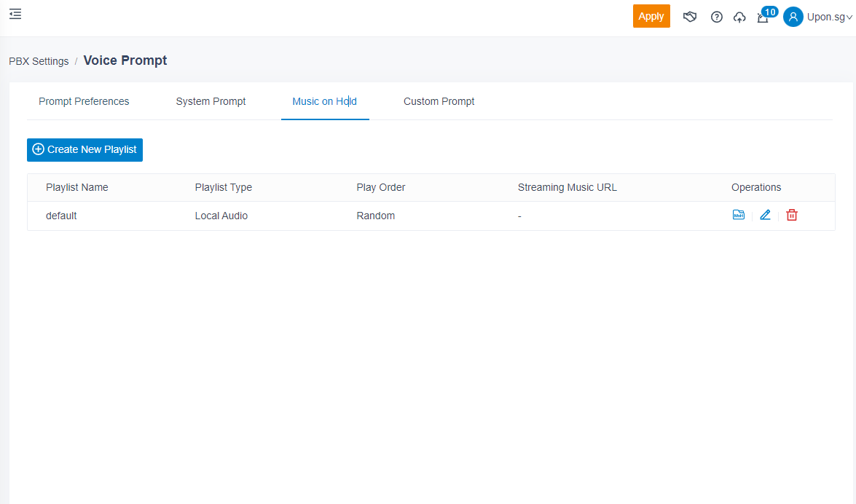This screenshot has width=856, height=504.
Task: Click the Play Order column header
Action: click(380, 187)
